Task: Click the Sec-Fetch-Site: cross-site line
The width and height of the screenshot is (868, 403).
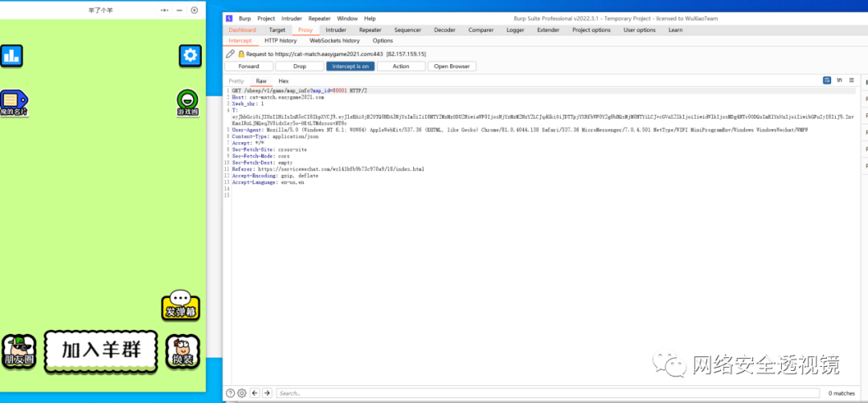Action: [269, 149]
